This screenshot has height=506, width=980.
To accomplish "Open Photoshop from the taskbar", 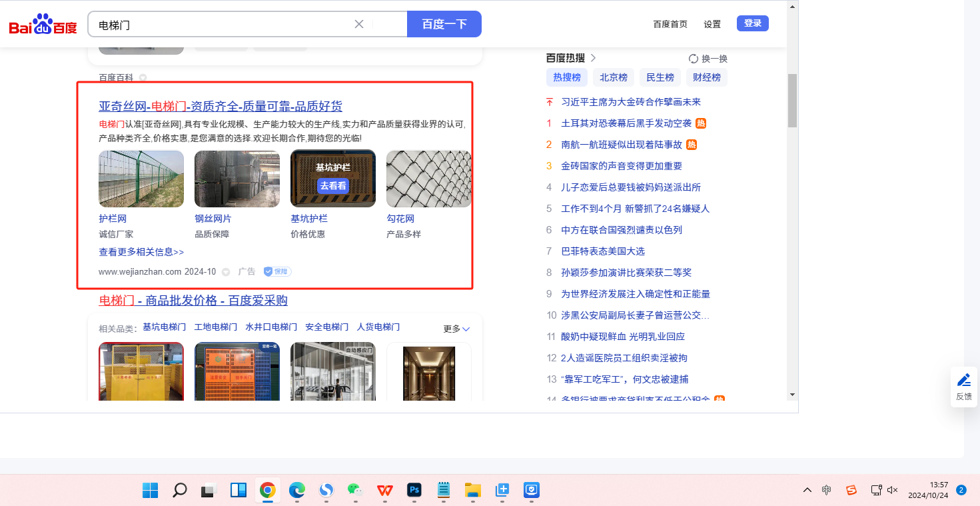I will 414,491.
